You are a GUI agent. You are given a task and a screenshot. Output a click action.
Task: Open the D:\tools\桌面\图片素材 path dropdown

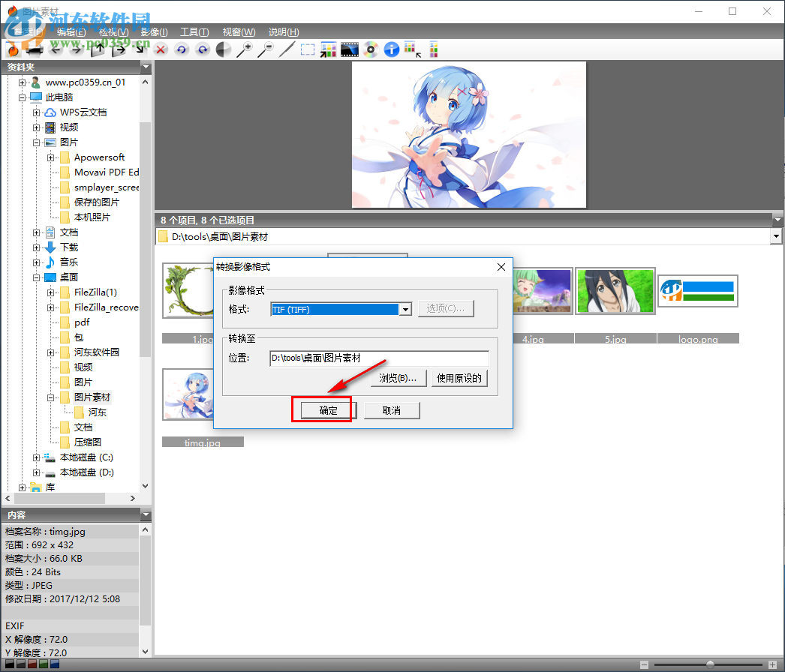click(x=776, y=236)
